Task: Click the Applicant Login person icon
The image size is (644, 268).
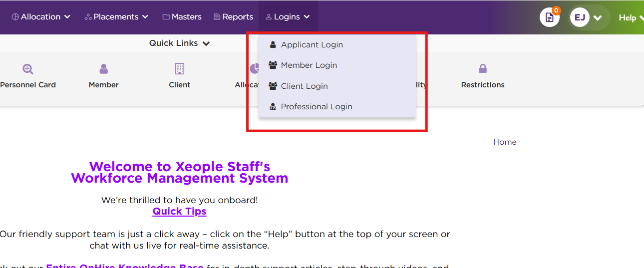Action: click(273, 44)
